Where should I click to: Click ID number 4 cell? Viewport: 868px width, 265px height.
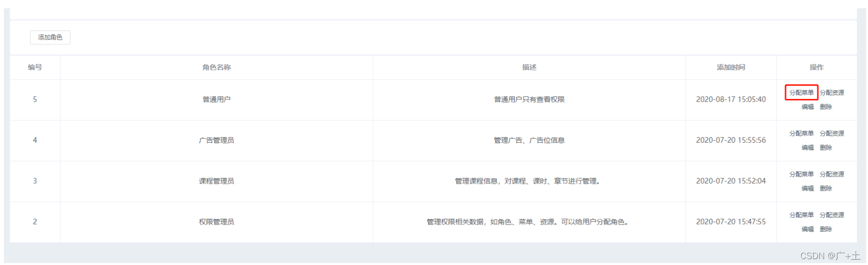tap(35, 140)
